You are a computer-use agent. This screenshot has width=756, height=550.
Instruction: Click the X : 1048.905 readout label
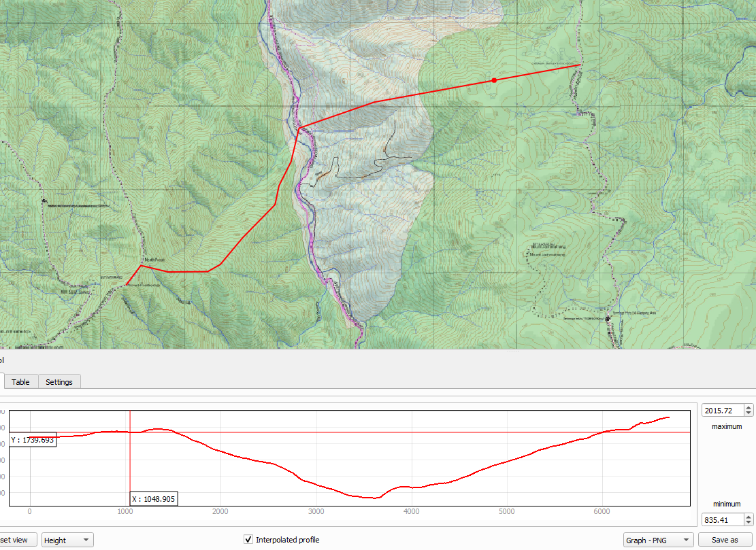(154, 498)
